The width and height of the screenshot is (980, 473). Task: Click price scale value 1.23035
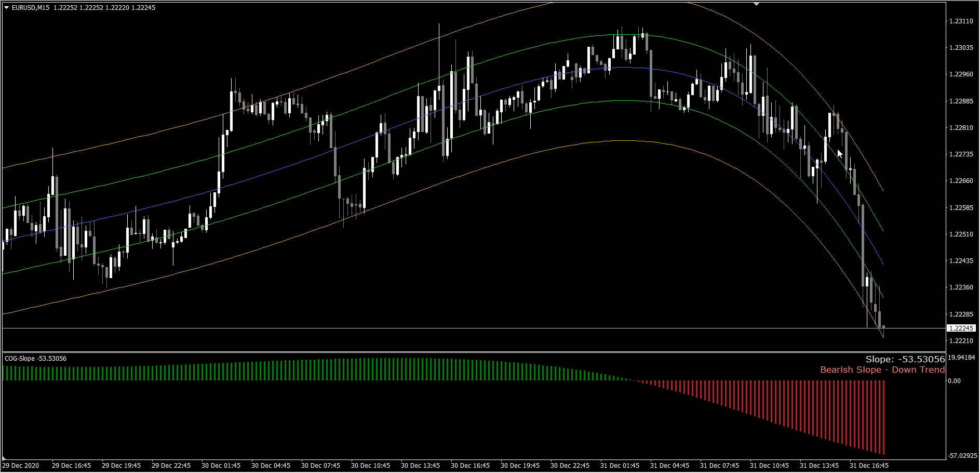pyautogui.click(x=961, y=48)
